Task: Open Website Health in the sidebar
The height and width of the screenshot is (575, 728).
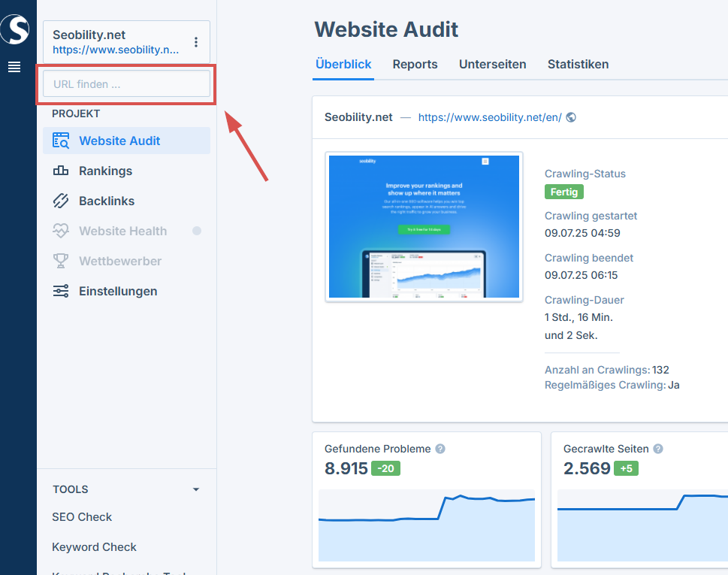Action: point(126,231)
